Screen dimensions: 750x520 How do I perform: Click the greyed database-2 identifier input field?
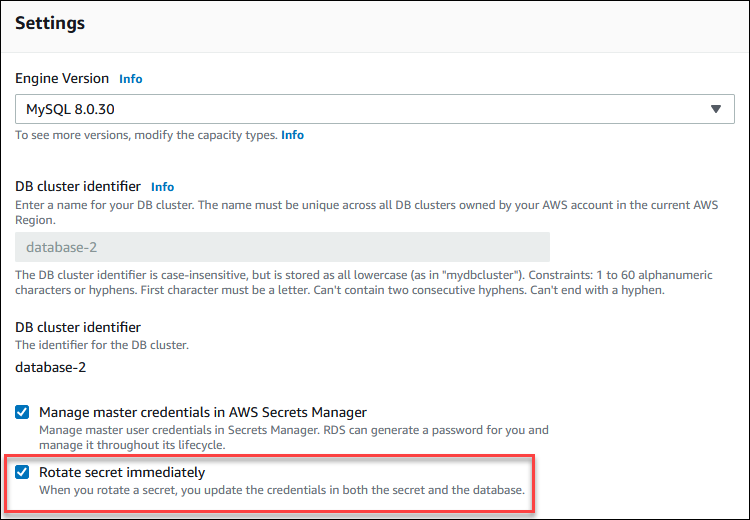282,248
